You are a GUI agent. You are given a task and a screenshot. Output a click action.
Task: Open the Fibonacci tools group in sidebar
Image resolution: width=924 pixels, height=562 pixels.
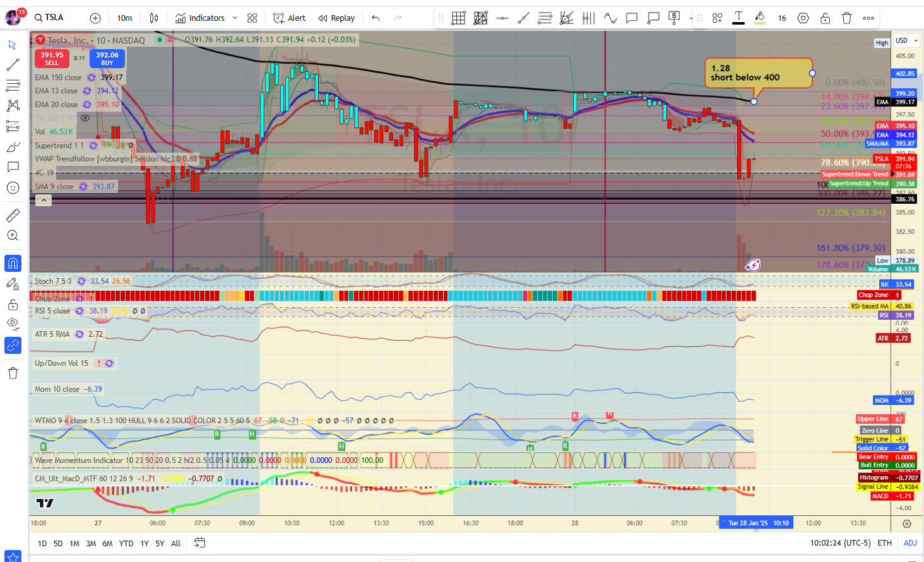[13, 85]
